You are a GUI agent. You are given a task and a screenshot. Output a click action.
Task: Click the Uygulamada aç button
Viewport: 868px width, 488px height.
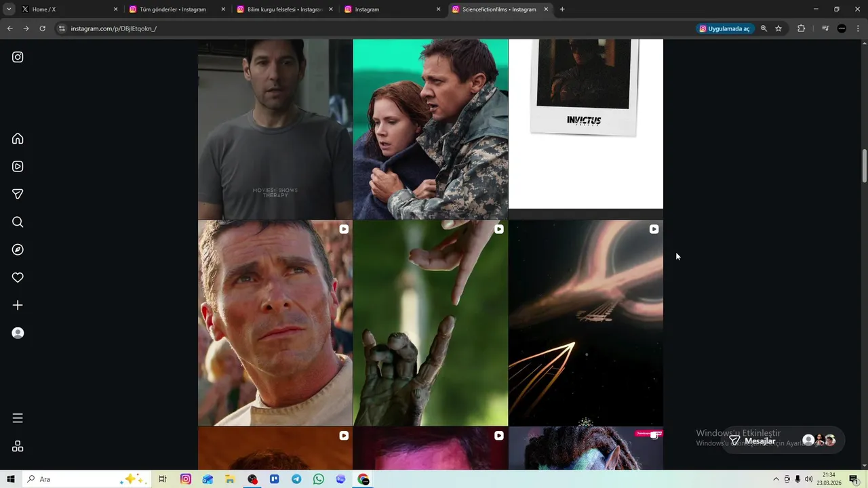pyautogui.click(x=724, y=28)
